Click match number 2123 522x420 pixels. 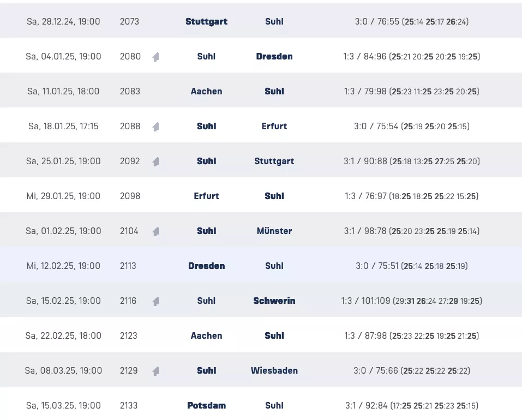click(x=130, y=336)
